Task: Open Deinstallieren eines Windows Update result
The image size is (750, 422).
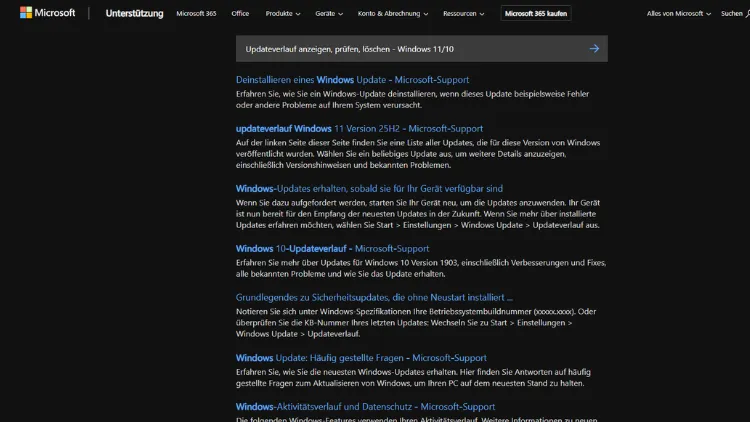Action: point(352,80)
